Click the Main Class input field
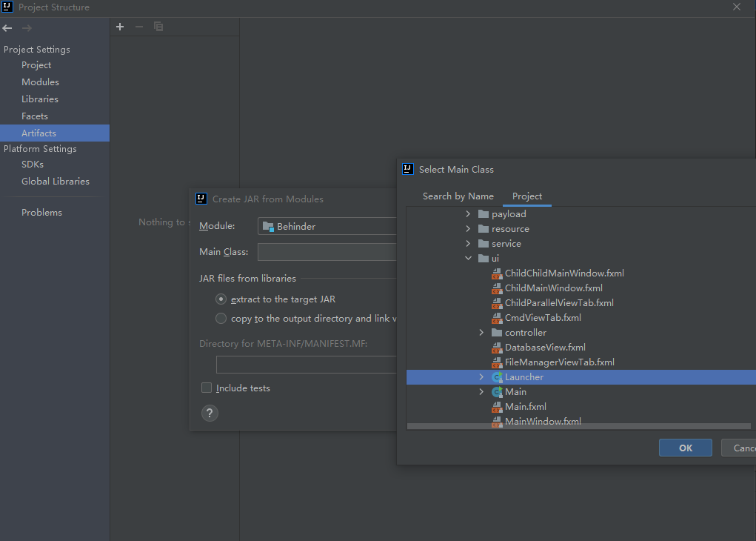756x541 pixels. (327, 252)
